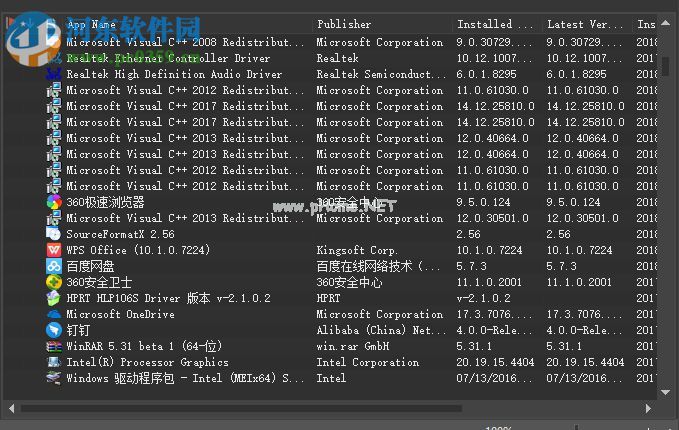Click the 360安全卫士 shield icon

54,282
